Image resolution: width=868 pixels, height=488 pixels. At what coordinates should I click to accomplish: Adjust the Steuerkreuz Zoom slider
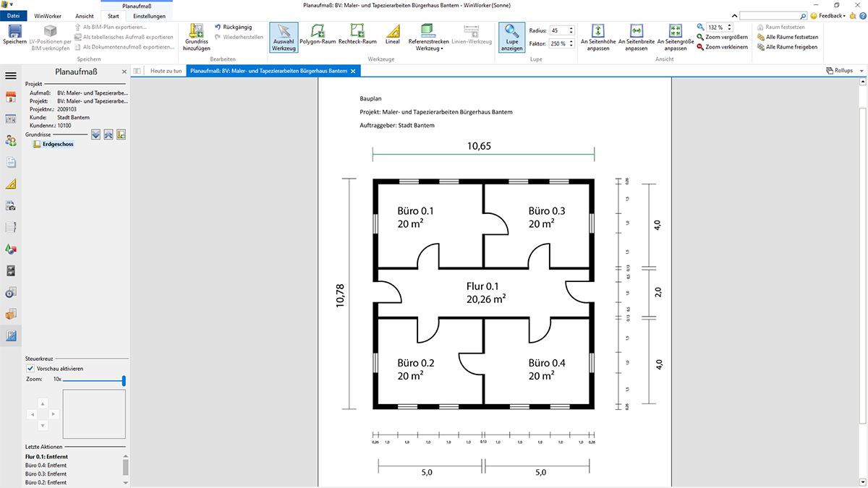click(x=94, y=380)
